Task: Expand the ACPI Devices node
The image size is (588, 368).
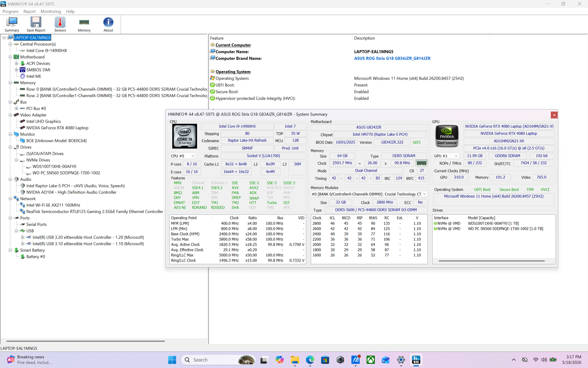Action: coord(17,63)
